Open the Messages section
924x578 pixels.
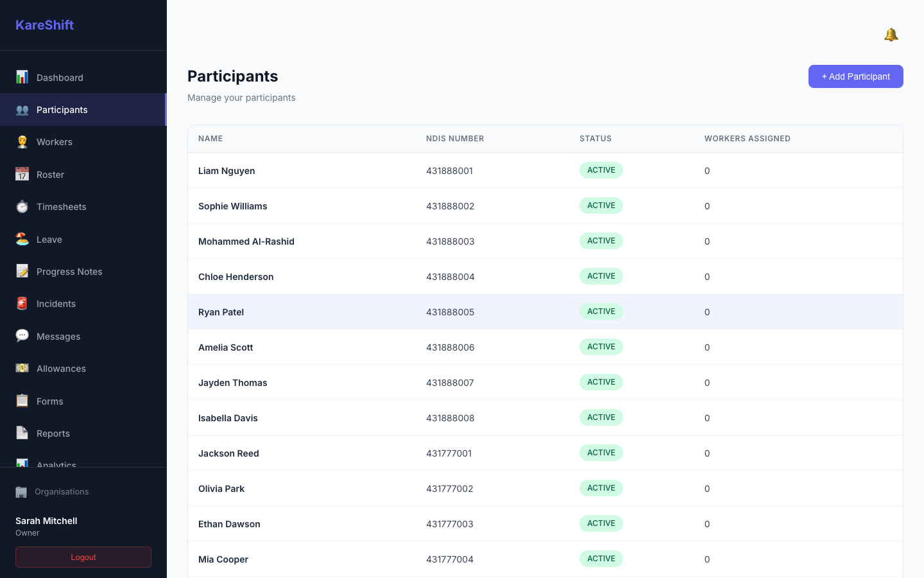pos(83,336)
